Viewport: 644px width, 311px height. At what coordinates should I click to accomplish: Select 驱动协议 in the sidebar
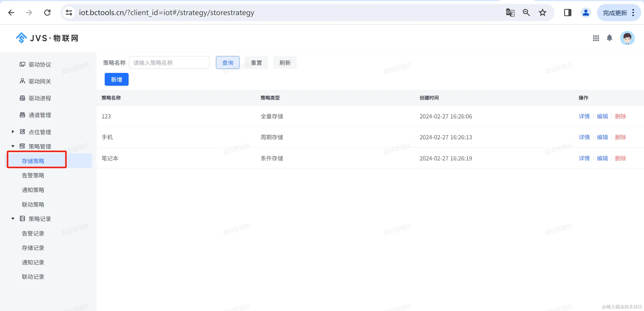[x=40, y=65]
